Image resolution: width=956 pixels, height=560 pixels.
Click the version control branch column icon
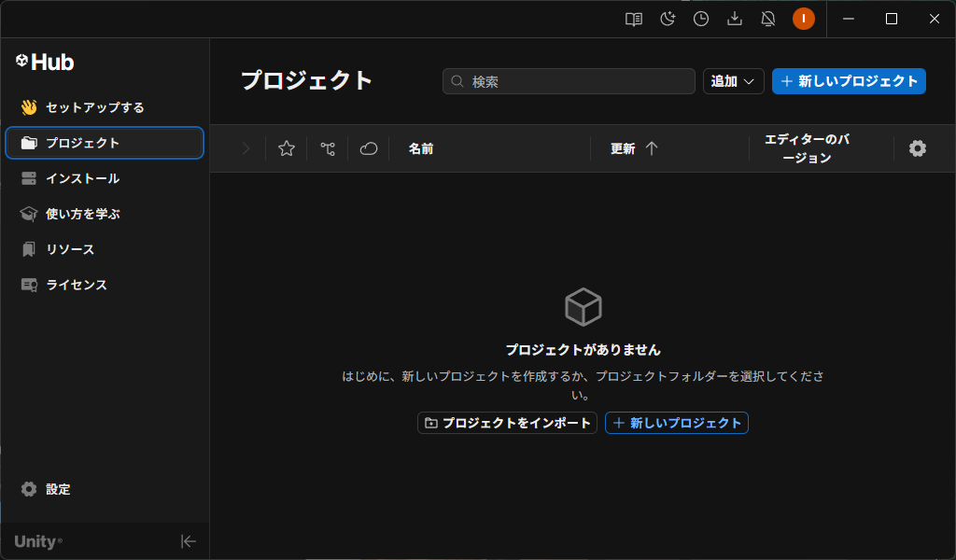[x=328, y=148]
